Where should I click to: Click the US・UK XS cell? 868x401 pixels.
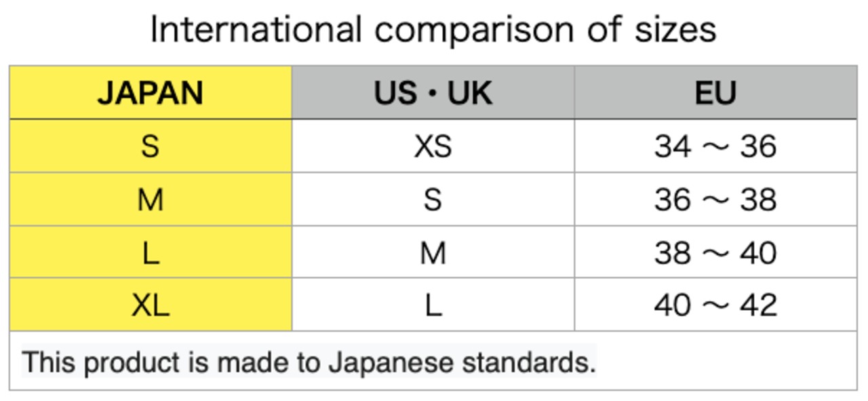433,146
